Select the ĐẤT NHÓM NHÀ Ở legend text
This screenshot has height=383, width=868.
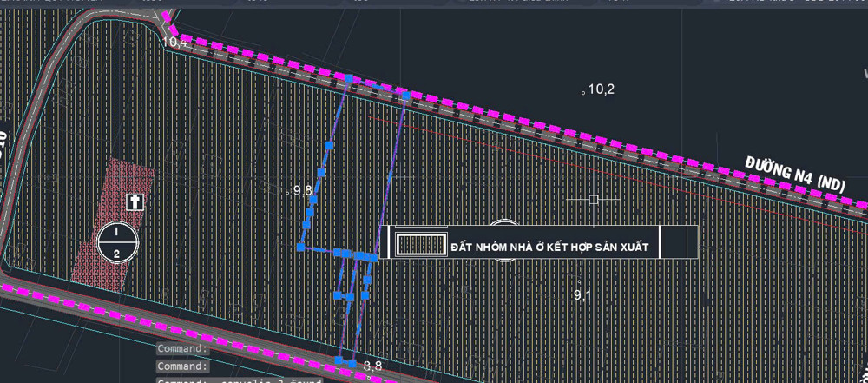(549, 247)
